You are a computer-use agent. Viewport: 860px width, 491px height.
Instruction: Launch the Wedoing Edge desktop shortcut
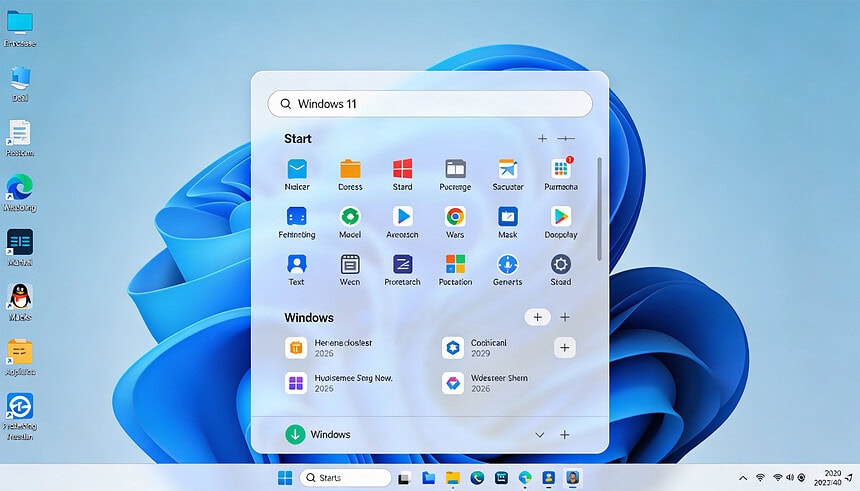click(20, 188)
